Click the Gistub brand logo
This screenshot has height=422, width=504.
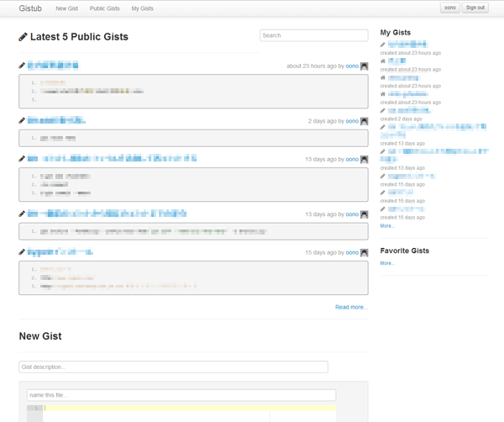point(32,8)
